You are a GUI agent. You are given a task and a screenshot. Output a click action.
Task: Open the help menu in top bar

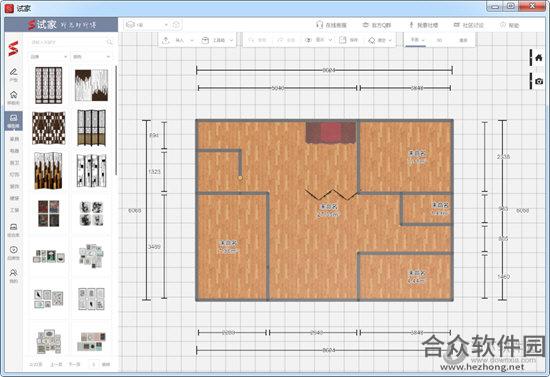(x=509, y=25)
